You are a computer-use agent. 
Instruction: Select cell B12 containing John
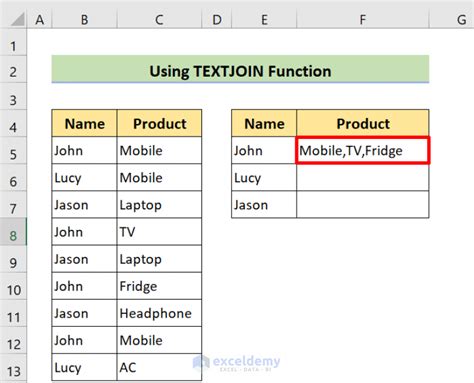[x=84, y=340]
